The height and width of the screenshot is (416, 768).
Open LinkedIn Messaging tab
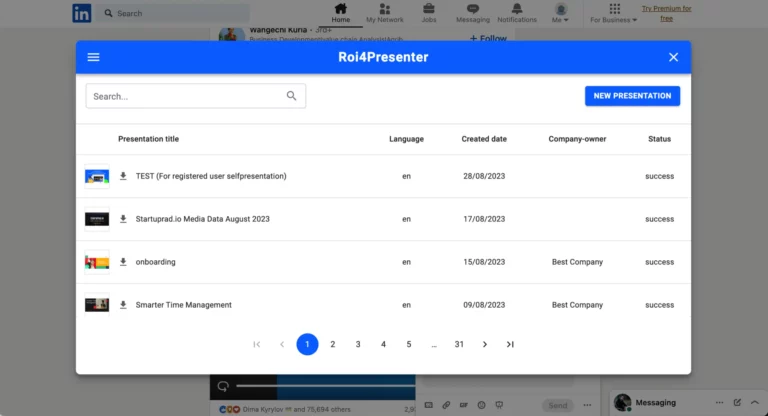click(473, 13)
